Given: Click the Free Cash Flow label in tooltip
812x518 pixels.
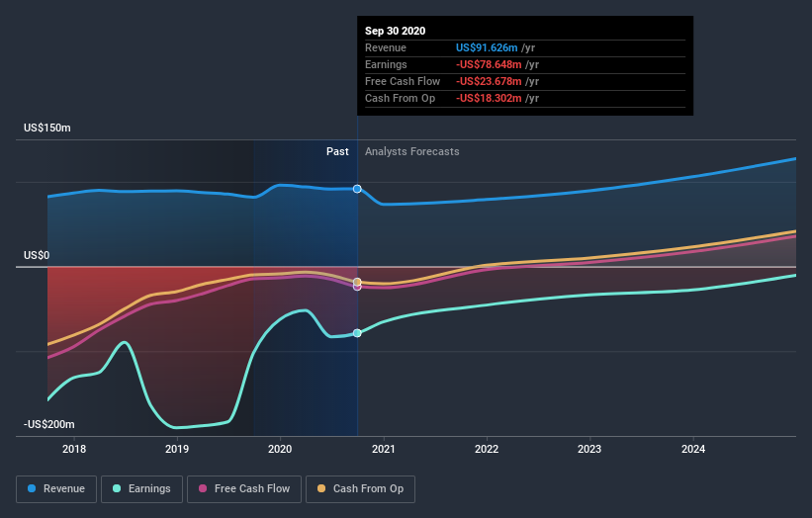Looking at the screenshot, I should 403,81.
